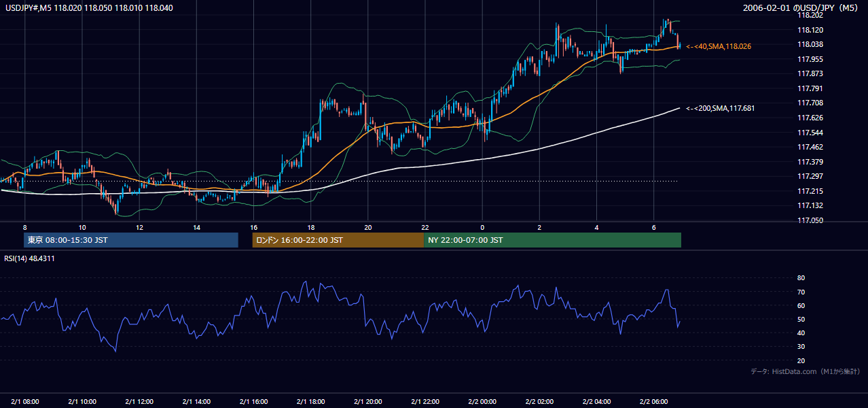
Task: Click the HistData.com data source credit
Action: pos(806,371)
